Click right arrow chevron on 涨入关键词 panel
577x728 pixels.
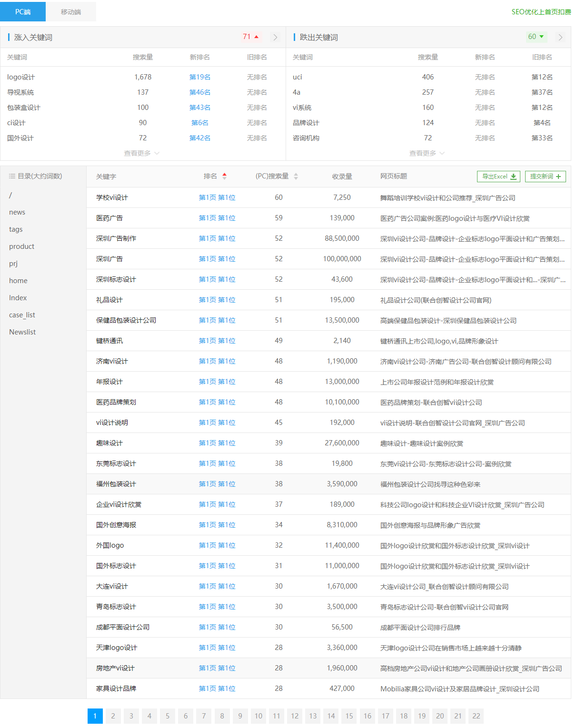coord(275,37)
